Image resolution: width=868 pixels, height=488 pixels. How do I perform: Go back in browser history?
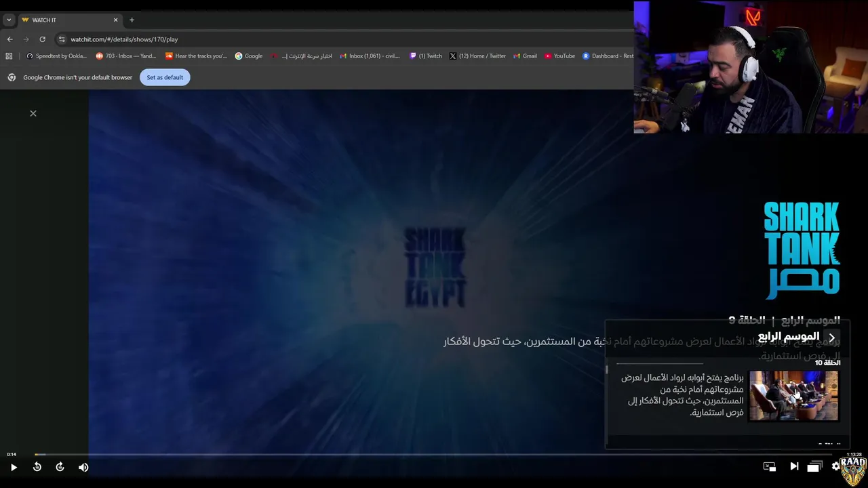tap(9, 39)
